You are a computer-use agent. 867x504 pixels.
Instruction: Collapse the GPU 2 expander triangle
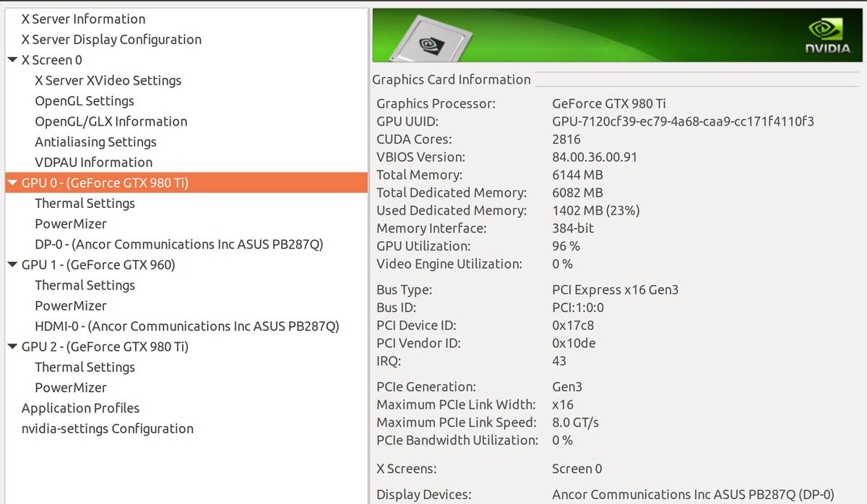[12, 347]
